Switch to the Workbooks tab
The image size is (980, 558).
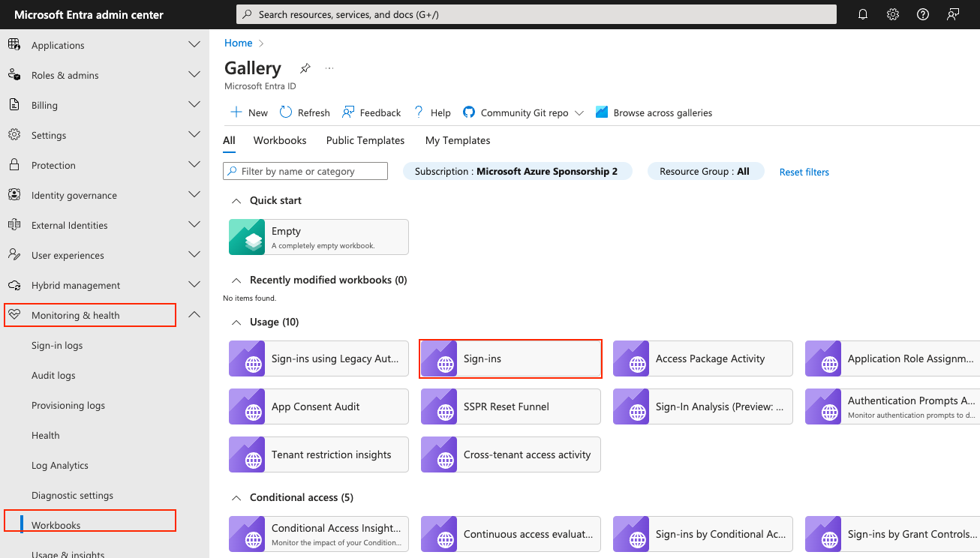click(x=279, y=140)
